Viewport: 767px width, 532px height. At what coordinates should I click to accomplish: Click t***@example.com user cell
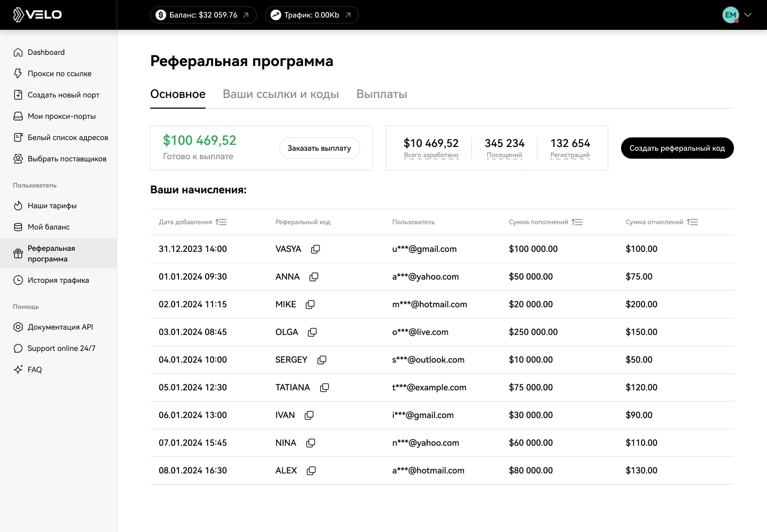[429, 388]
